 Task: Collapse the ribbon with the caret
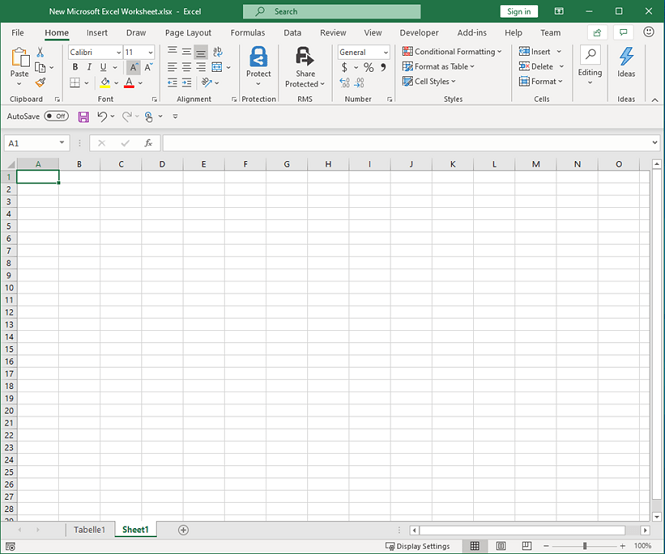pyautogui.click(x=655, y=100)
